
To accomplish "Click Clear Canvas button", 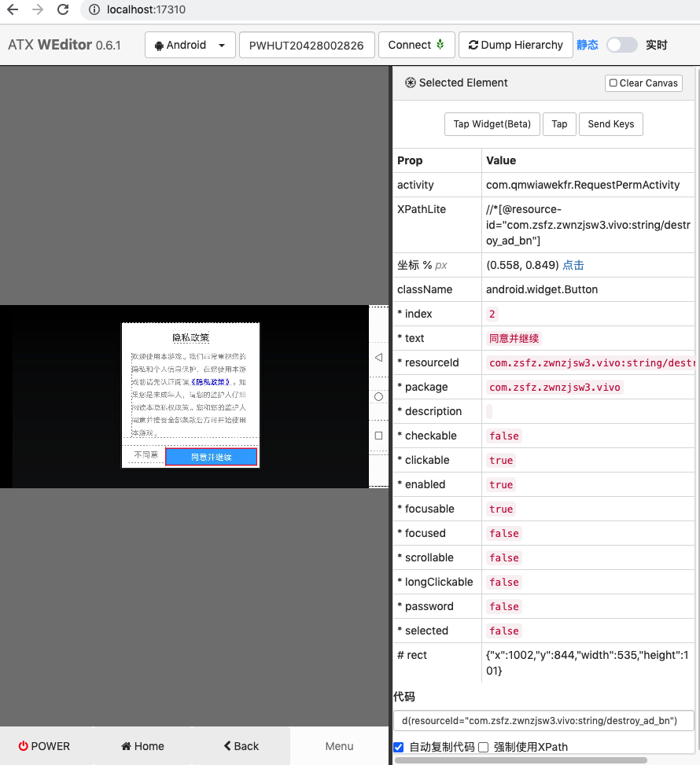I will (643, 83).
